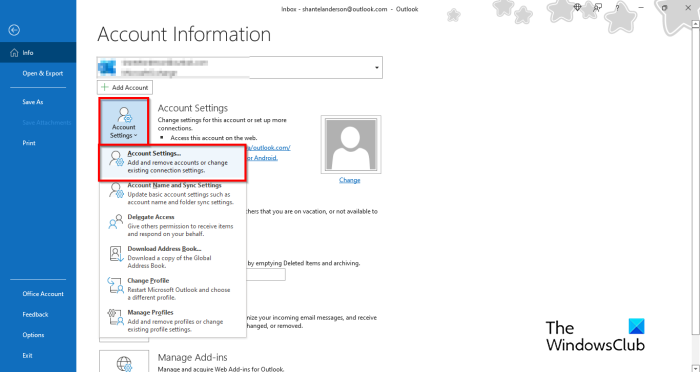
Task: Open the Info page in the sidebar
Action: click(38, 53)
